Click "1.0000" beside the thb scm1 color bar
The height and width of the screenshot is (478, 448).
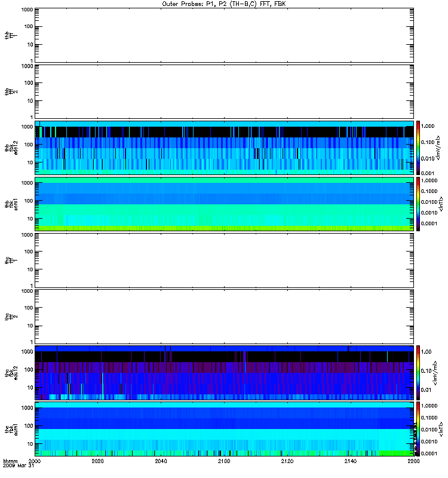click(429, 180)
